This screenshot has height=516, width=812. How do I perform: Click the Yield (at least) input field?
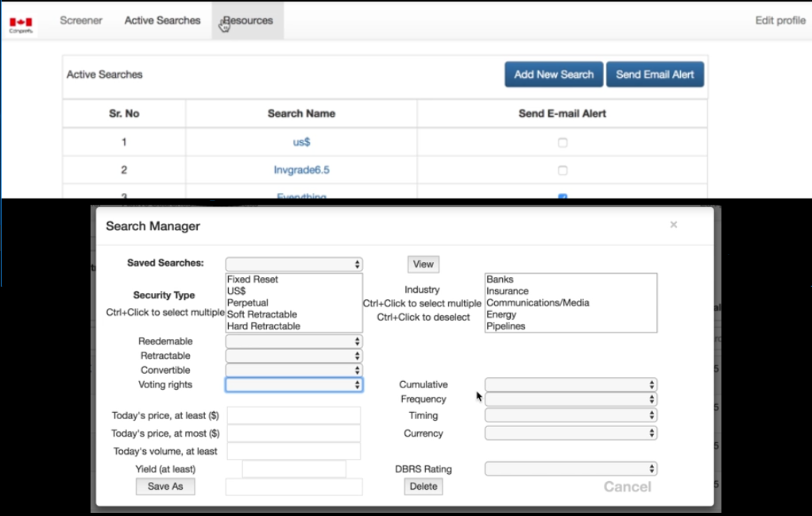[294, 469]
